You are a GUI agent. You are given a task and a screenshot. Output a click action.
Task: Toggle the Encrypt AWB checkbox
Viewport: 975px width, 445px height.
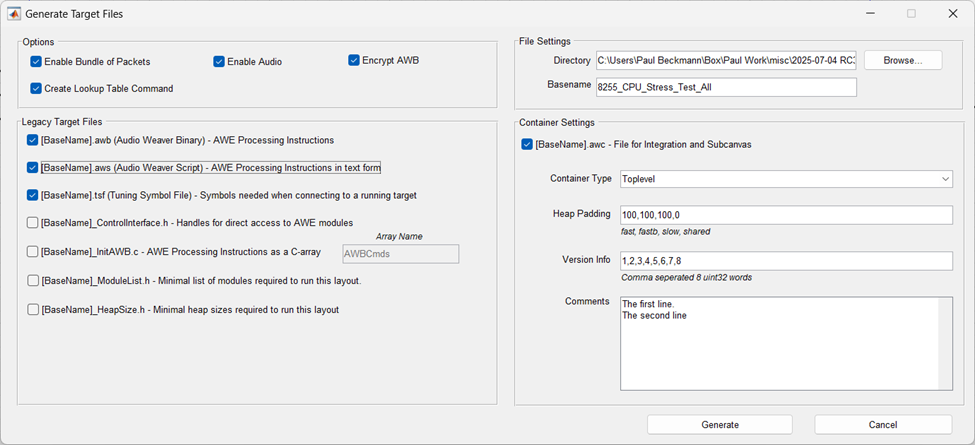coord(354,60)
